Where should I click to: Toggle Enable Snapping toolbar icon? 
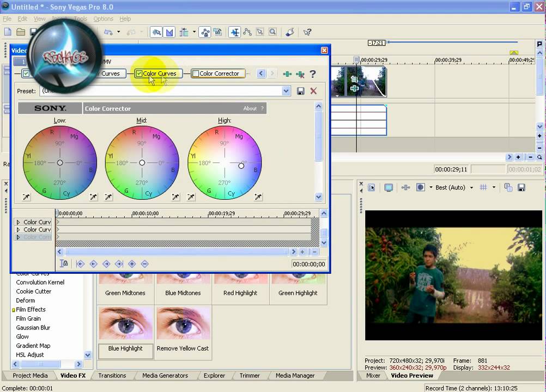point(156,32)
